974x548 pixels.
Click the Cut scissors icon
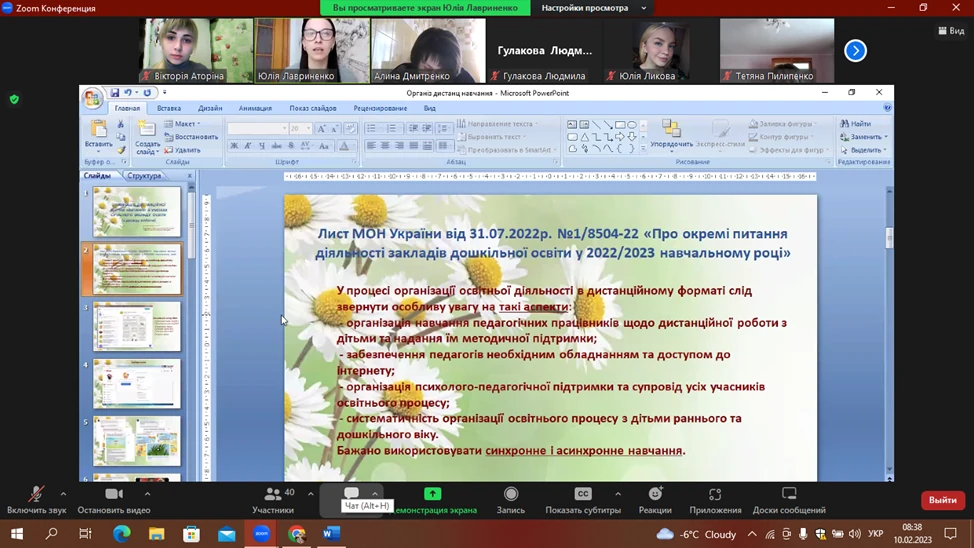[x=121, y=124]
